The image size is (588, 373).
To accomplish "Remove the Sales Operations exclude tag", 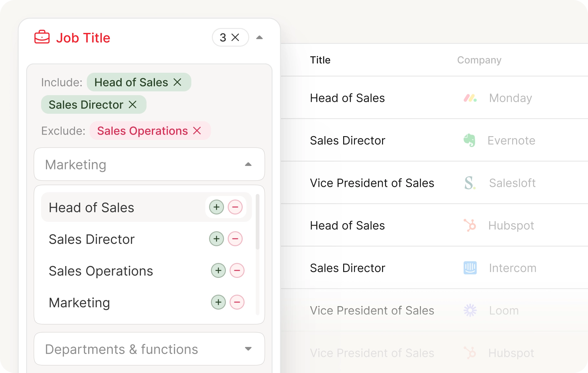I will (x=197, y=131).
